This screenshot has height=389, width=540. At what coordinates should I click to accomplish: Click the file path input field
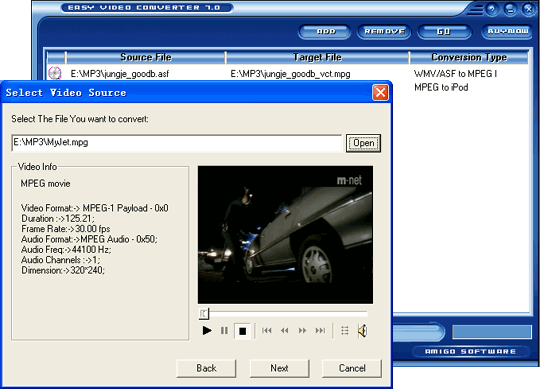176,143
